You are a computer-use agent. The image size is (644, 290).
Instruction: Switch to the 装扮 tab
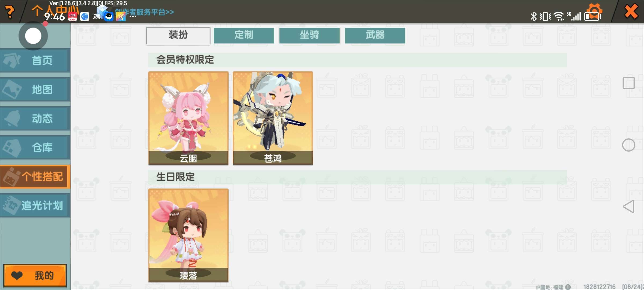178,35
